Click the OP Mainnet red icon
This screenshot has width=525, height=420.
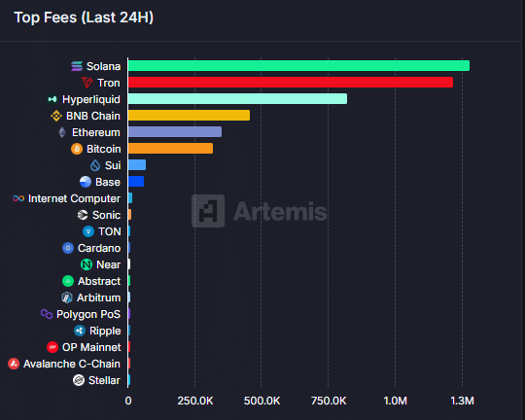pyautogui.click(x=52, y=347)
